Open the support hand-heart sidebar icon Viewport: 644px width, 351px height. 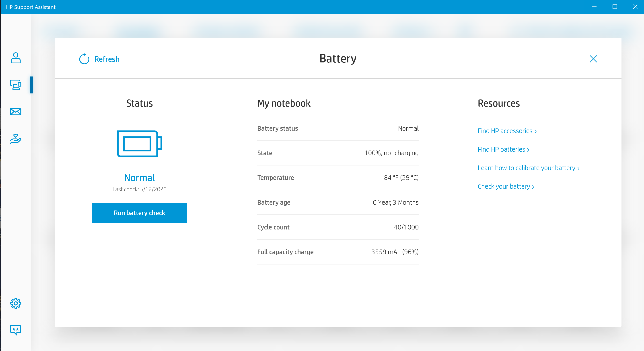click(16, 139)
